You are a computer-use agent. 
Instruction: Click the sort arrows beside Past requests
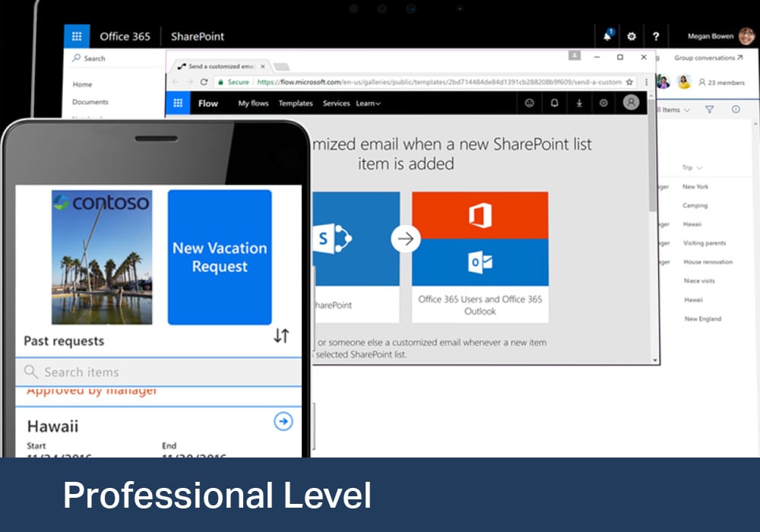pyautogui.click(x=281, y=335)
